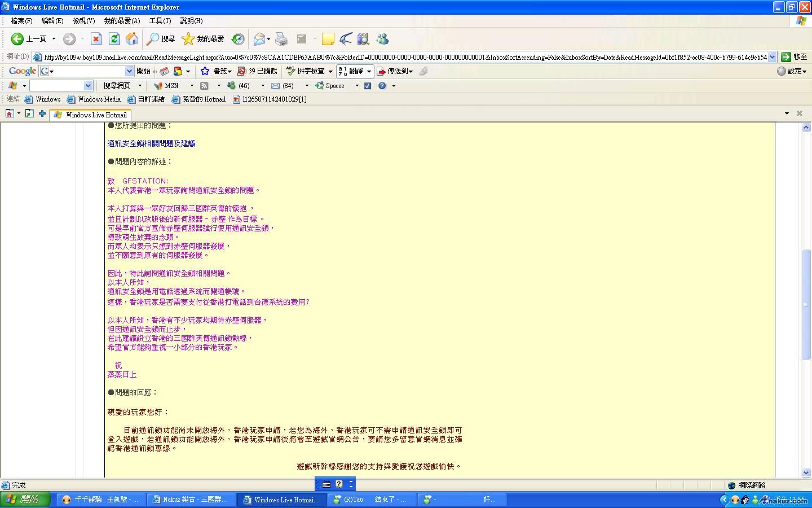Open the mail (84) envelope icon
This screenshot has height=508, width=812.
[276, 86]
